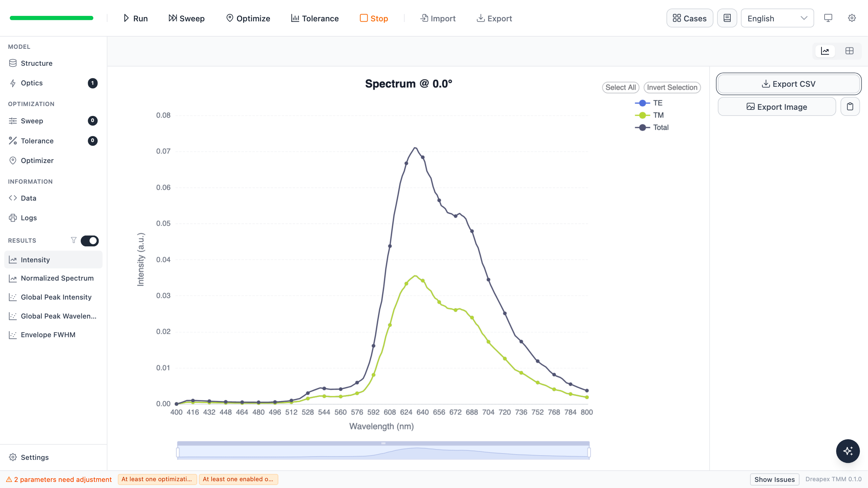Select Envelope FWHM result
Image resolution: width=868 pixels, height=488 pixels.
coord(54,335)
